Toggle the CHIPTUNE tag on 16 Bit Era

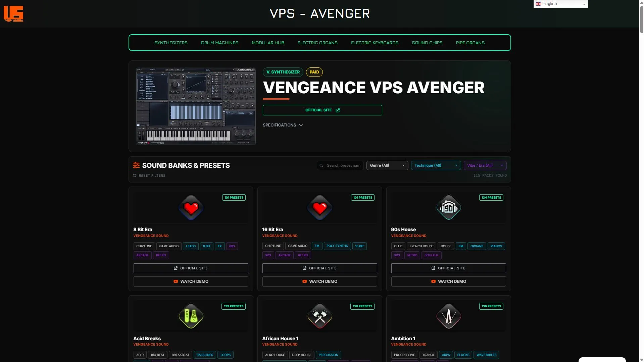click(x=273, y=246)
